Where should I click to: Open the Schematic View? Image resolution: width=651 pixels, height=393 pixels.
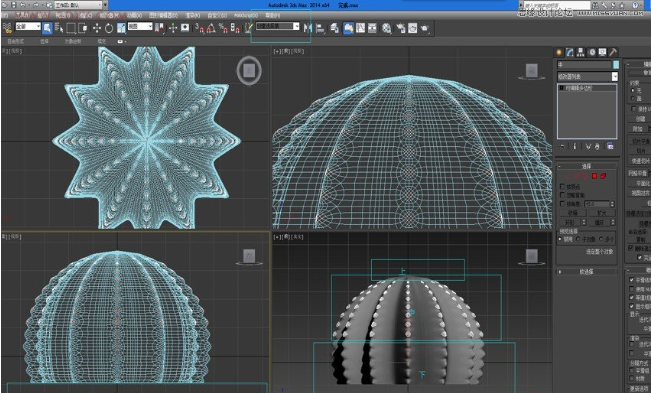[372, 28]
